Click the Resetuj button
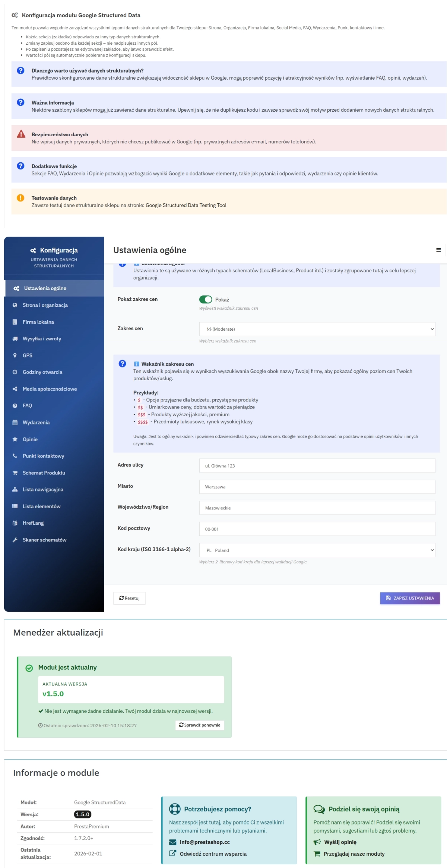Image resolution: width=447 pixels, height=868 pixels. coord(129,598)
